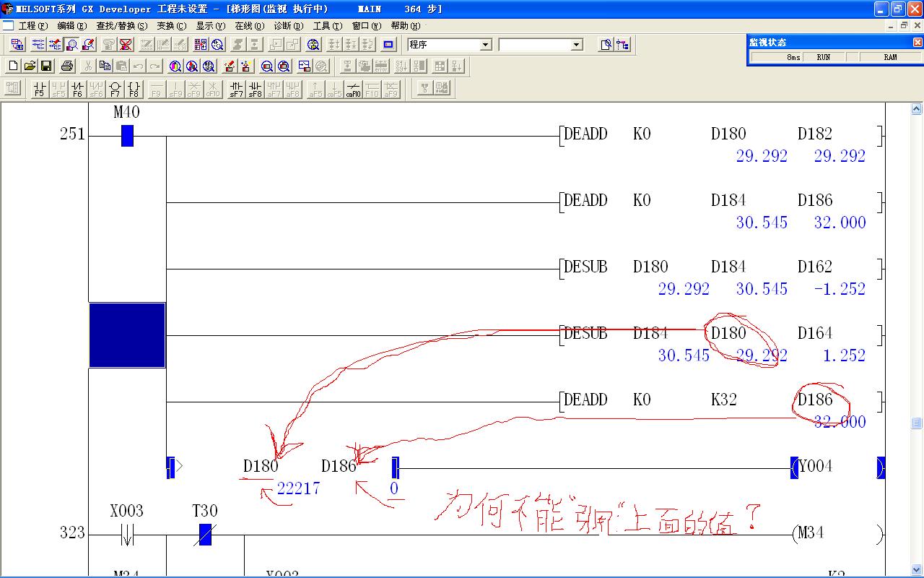Open the empty dropdown beside 程序
Image resolution: width=924 pixels, height=578 pixels.
point(576,45)
